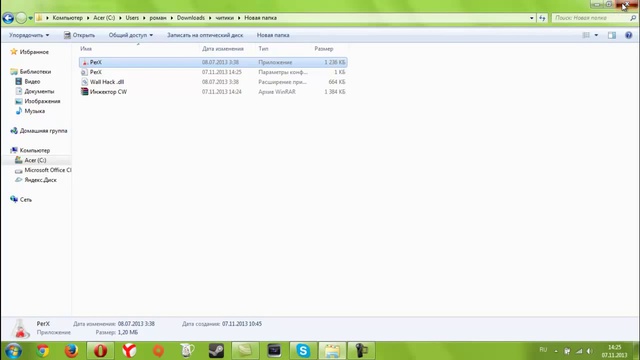640x360 pixels.
Task: Go to Users breadcrumb segment
Action: (x=132, y=18)
